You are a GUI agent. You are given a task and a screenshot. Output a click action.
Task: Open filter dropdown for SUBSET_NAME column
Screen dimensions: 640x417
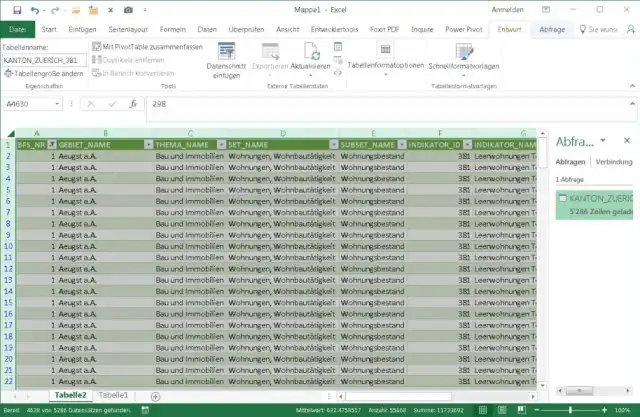tap(401, 144)
